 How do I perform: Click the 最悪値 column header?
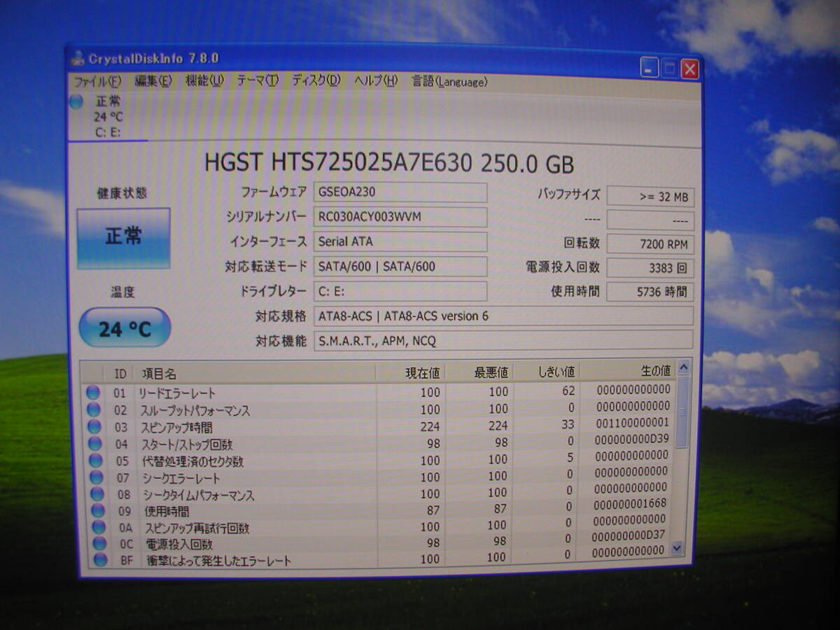(479, 372)
